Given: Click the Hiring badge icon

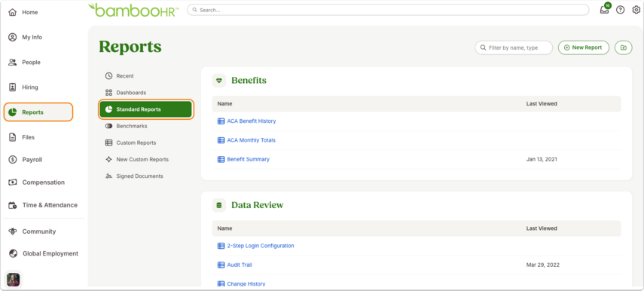Looking at the screenshot, I should click(x=12, y=87).
